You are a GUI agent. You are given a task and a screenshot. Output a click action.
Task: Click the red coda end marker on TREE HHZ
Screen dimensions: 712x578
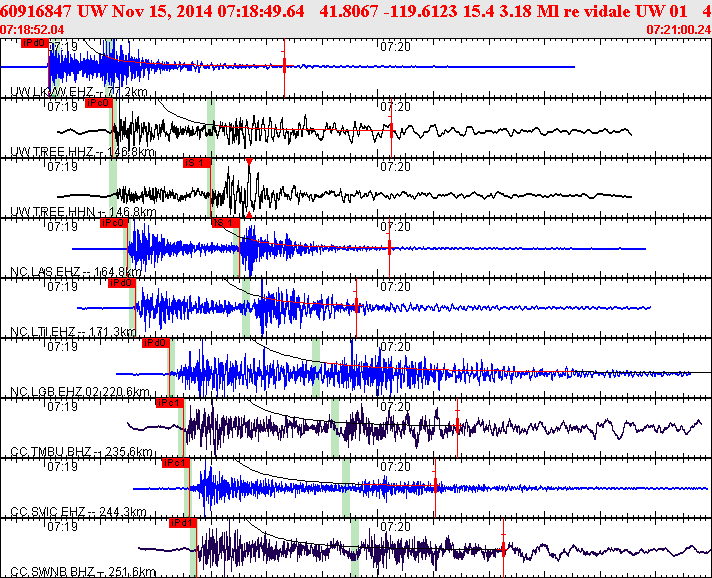tap(391, 131)
